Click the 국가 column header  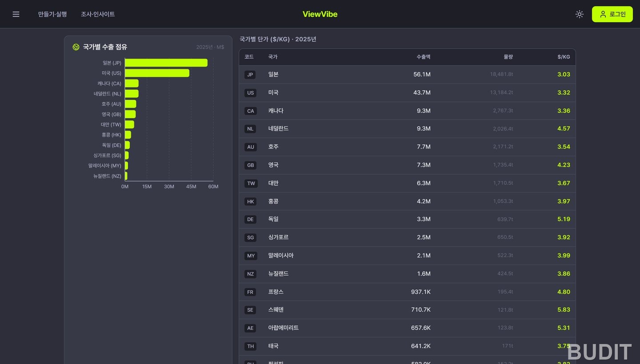[x=273, y=57]
